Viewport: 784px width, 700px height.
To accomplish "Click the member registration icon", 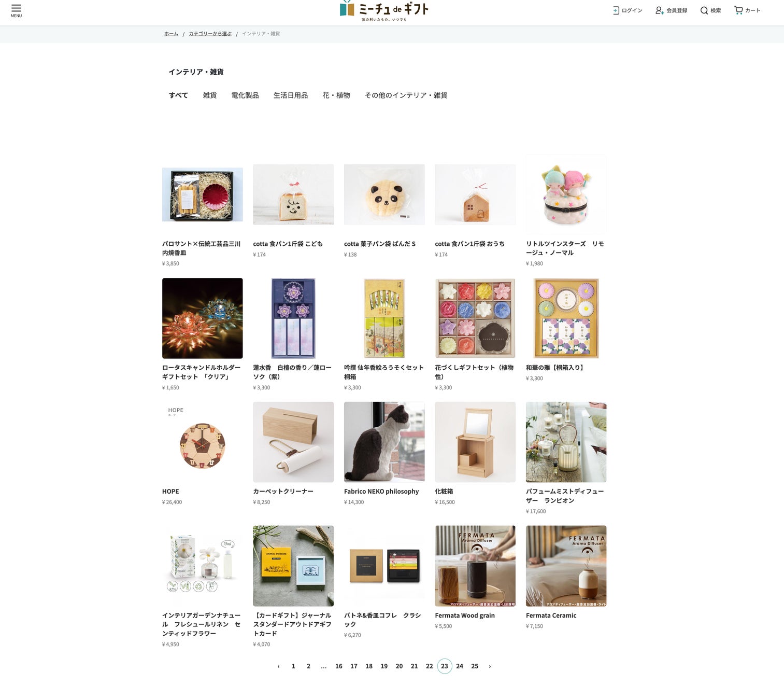I will 660,10.
